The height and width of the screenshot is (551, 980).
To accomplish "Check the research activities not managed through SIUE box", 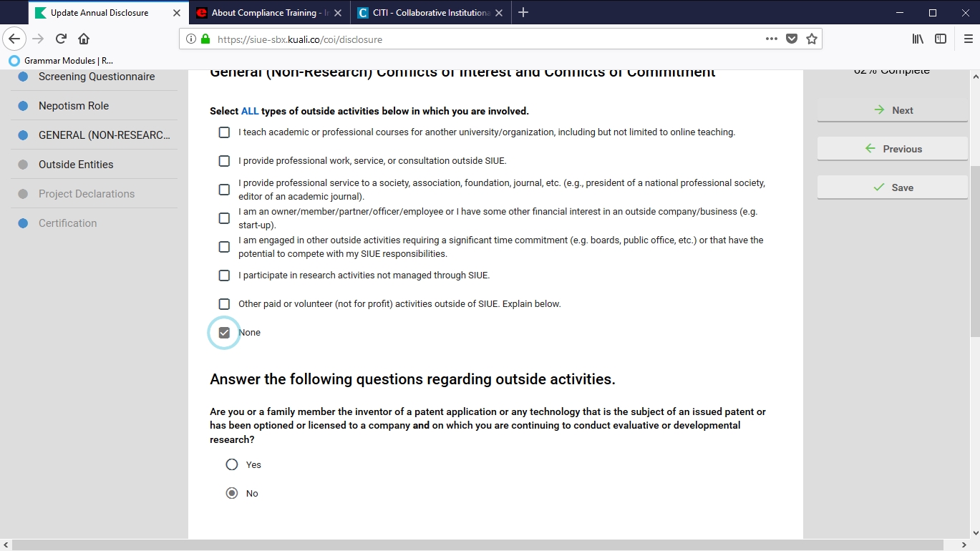I will click(x=224, y=275).
